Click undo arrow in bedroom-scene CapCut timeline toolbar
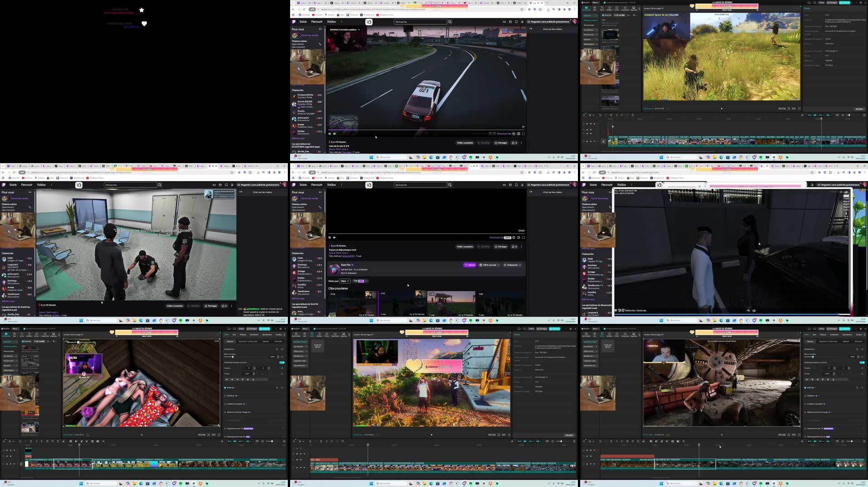 20,441
